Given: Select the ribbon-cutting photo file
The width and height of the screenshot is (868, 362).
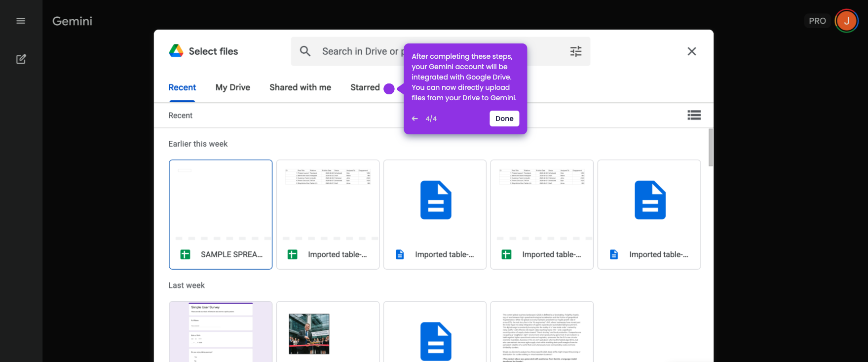Looking at the screenshot, I should coord(328,331).
